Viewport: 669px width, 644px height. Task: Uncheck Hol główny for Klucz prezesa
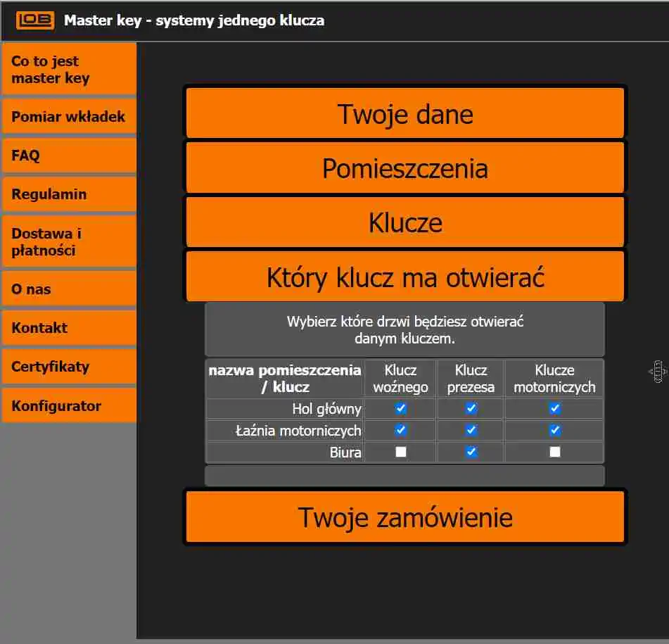(x=471, y=408)
